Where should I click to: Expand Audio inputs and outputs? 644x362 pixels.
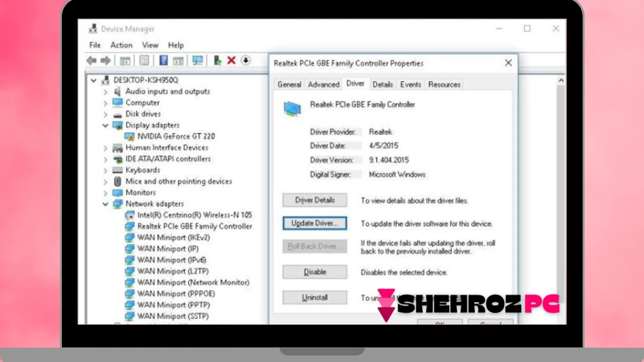(106, 92)
